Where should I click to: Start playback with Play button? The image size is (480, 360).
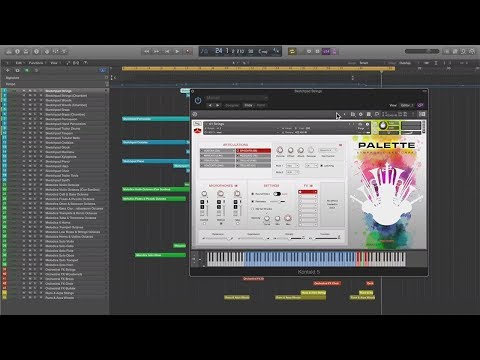(x=177, y=51)
